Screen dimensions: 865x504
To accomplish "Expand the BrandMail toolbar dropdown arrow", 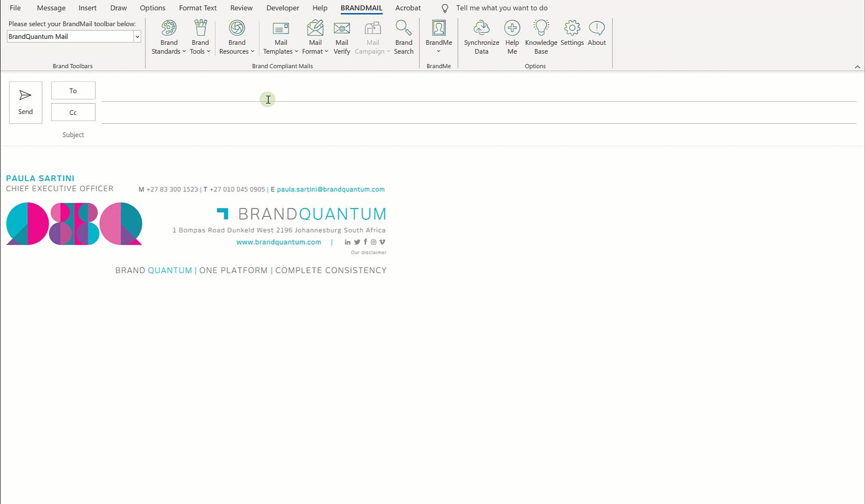I will [x=137, y=36].
